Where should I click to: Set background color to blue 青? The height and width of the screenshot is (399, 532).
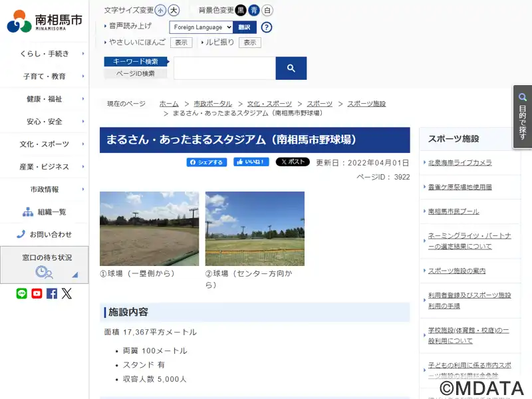[254, 10]
